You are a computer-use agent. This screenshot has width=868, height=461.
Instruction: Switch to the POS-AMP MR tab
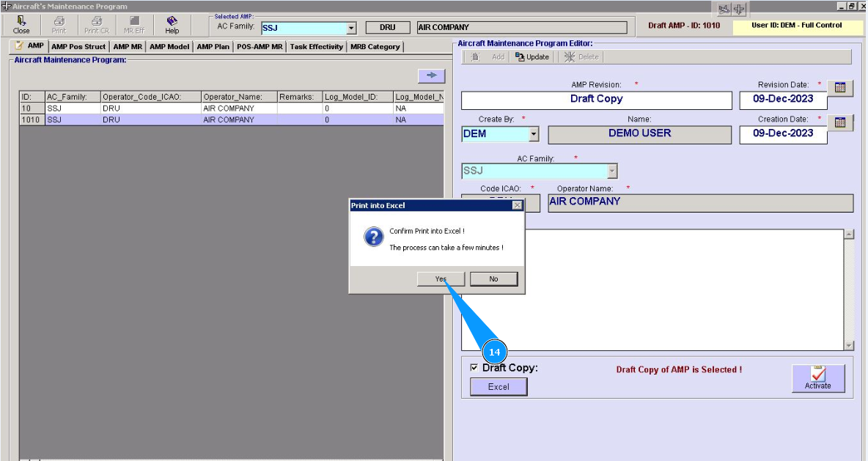coord(260,47)
